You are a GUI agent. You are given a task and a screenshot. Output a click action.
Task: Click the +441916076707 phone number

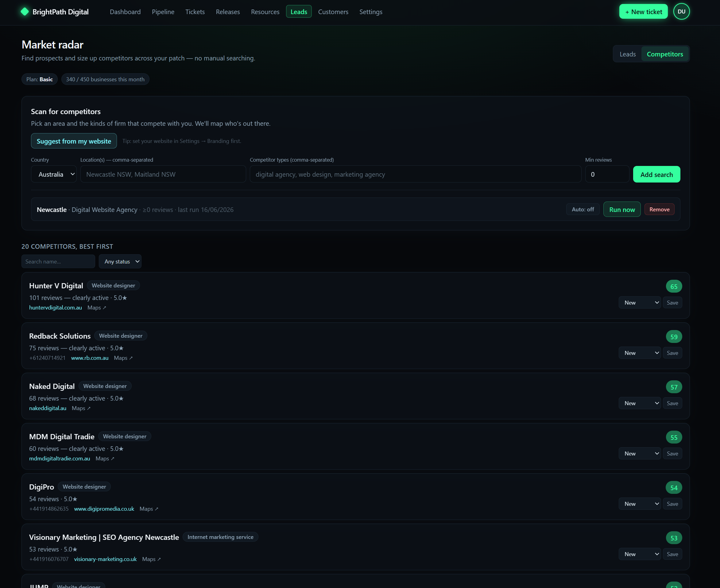click(49, 559)
